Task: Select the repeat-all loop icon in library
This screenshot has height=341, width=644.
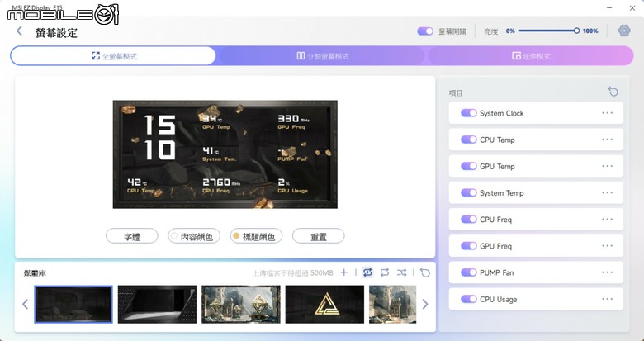Action: tap(385, 272)
